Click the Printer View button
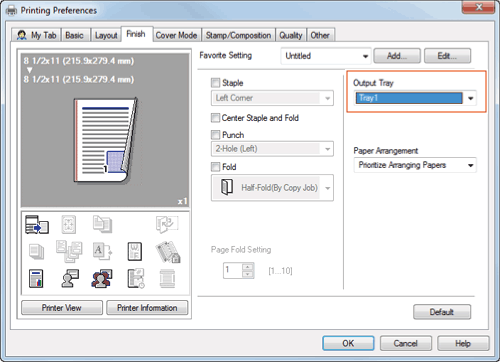The height and width of the screenshot is (362, 500). 62,308
